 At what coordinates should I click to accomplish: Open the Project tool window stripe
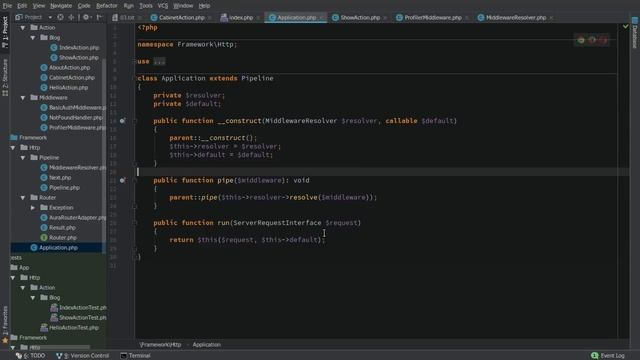tap(5, 32)
